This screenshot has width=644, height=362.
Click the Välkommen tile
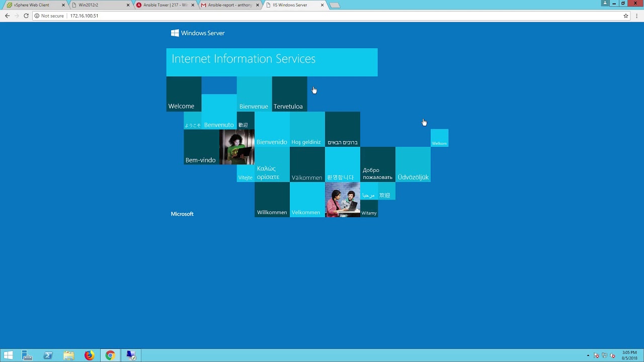click(x=307, y=164)
